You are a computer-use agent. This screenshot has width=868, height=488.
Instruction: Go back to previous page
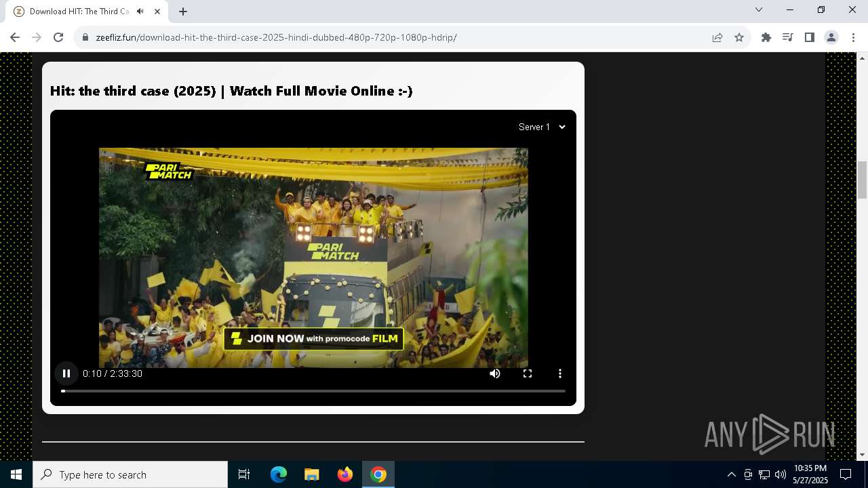[15, 37]
